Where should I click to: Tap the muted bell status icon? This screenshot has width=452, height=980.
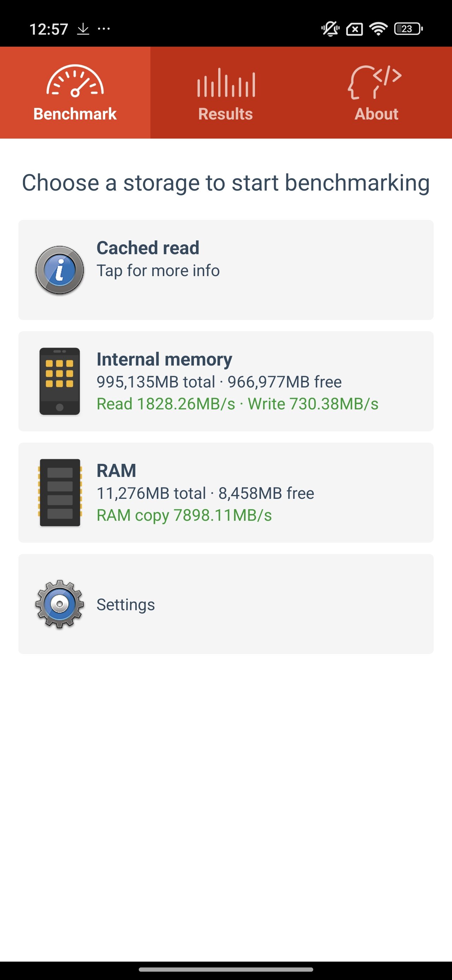point(330,29)
